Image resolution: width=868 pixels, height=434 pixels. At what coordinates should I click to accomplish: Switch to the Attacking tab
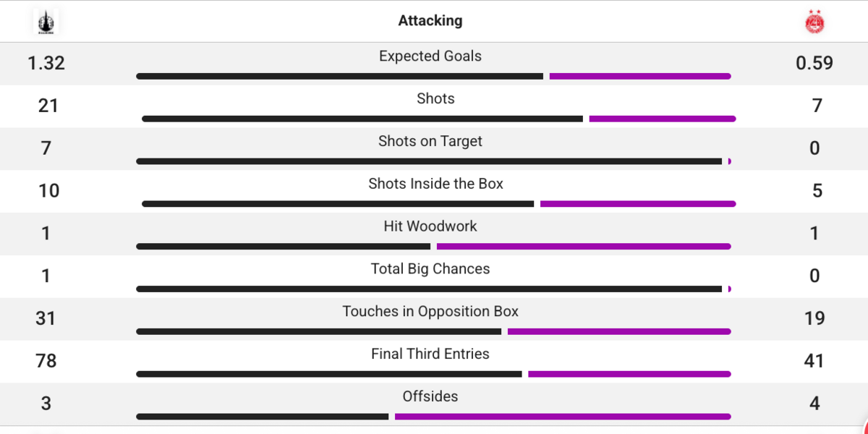pos(430,20)
